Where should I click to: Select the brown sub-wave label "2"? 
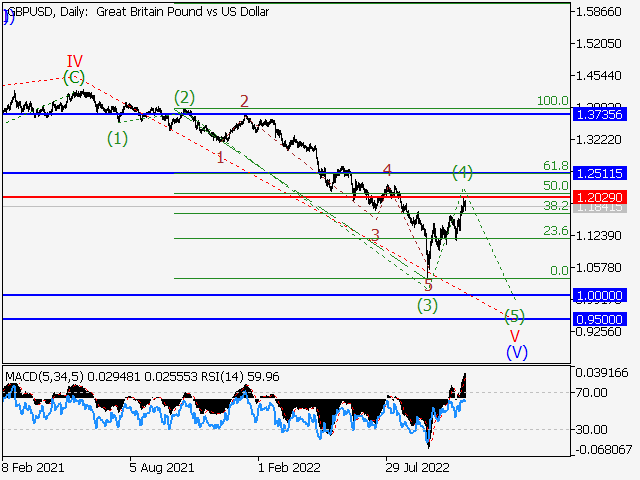(244, 101)
